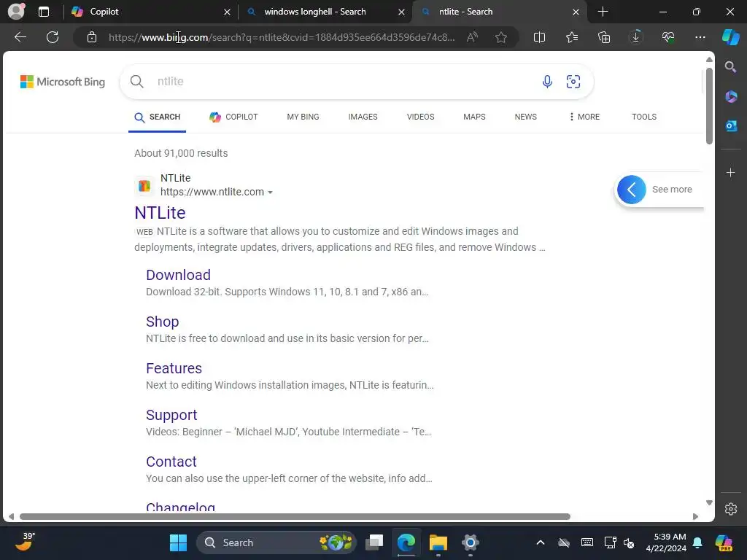Open Read aloud icon in address bar
747x560 pixels.
click(472, 37)
